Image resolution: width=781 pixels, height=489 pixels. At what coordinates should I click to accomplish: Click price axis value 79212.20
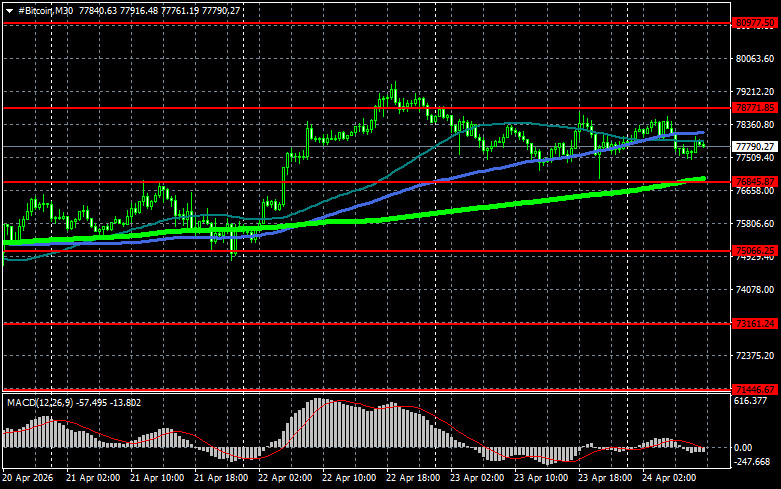755,92
